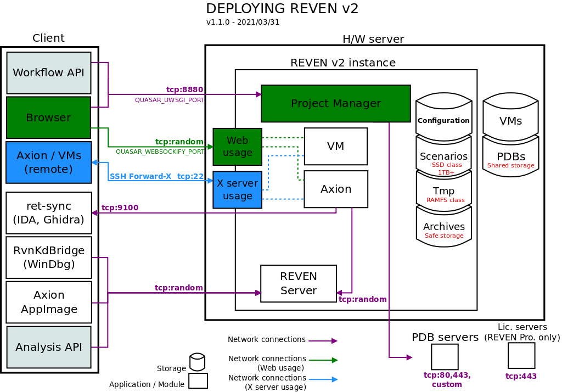Select the Axion component box
Screen dimensions: 562x392
(x=336, y=189)
